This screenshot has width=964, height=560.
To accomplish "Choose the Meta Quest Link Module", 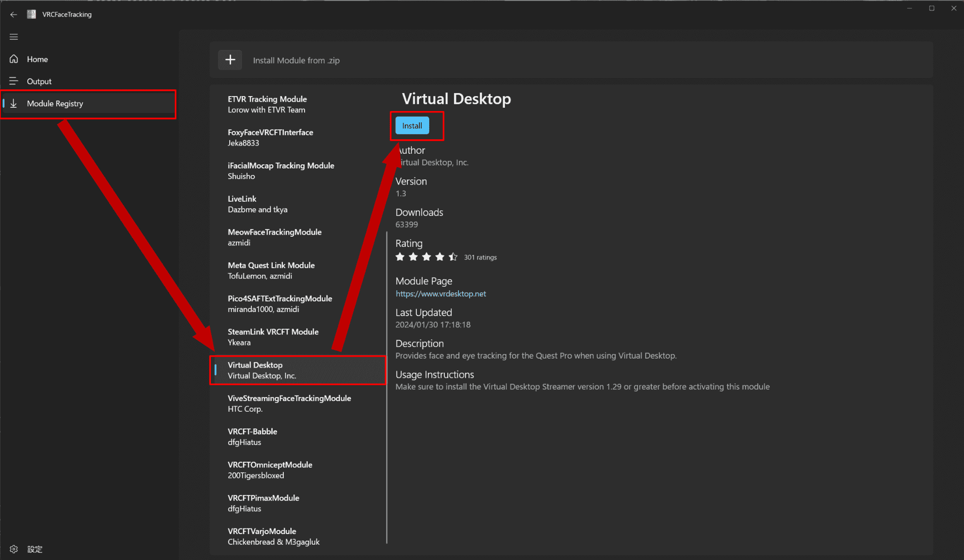I will (271, 271).
